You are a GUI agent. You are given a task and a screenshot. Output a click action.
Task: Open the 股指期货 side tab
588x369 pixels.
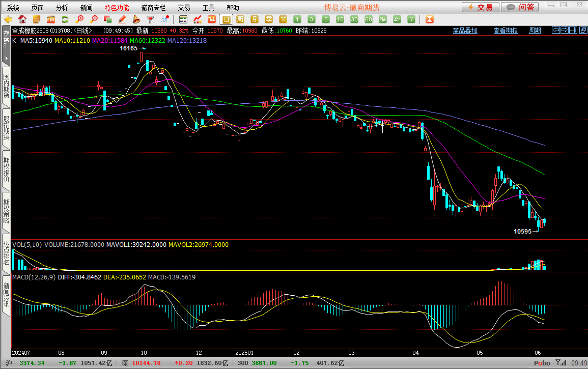[x=6, y=128]
